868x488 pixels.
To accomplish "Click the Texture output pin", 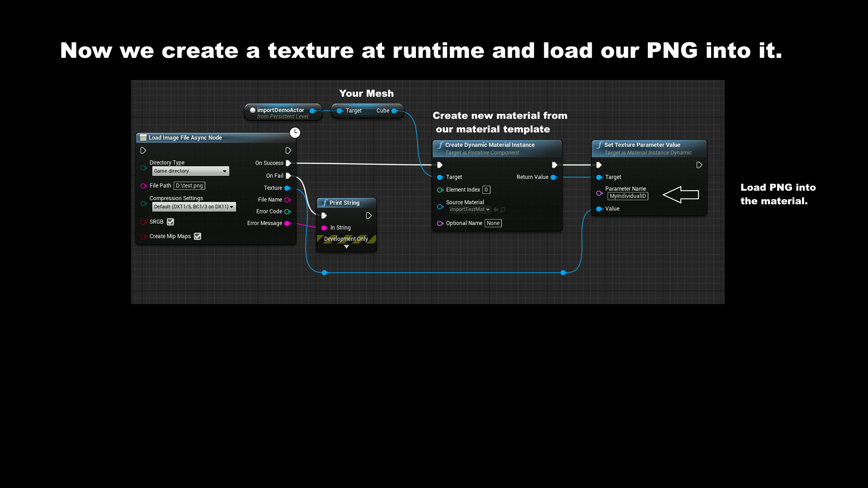I will pyautogui.click(x=287, y=188).
